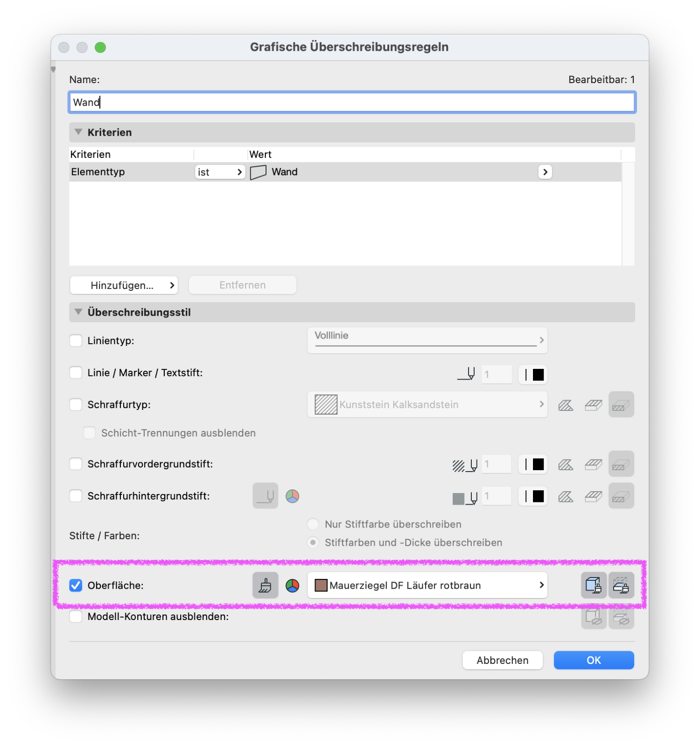Select Stiftfarben und -Dicke überschreiben radio
The width and height of the screenshot is (700, 747).
point(313,543)
